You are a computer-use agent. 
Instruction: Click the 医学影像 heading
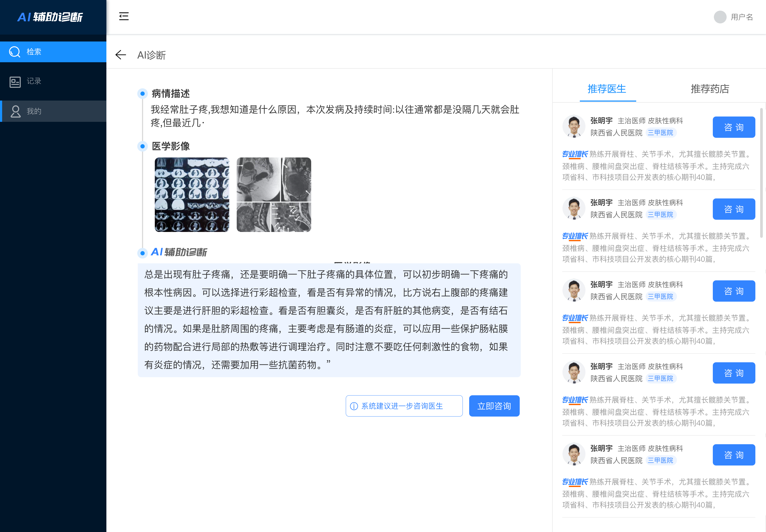pyautogui.click(x=171, y=146)
